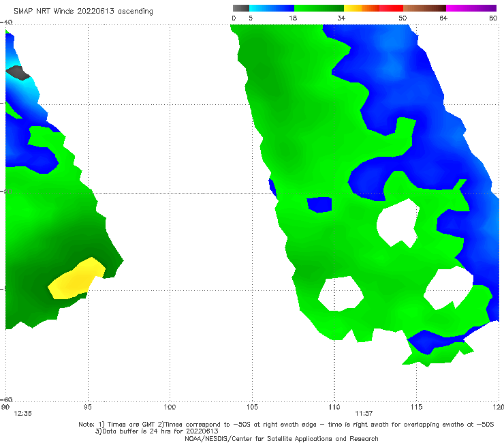Click the dark gray low-wind patch near 90E

tap(18, 73)
